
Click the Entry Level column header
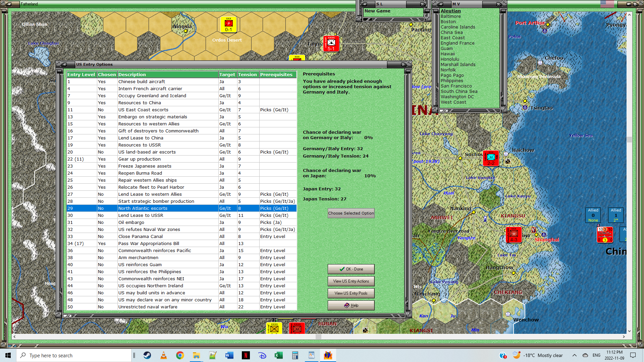tap(81, 74)
